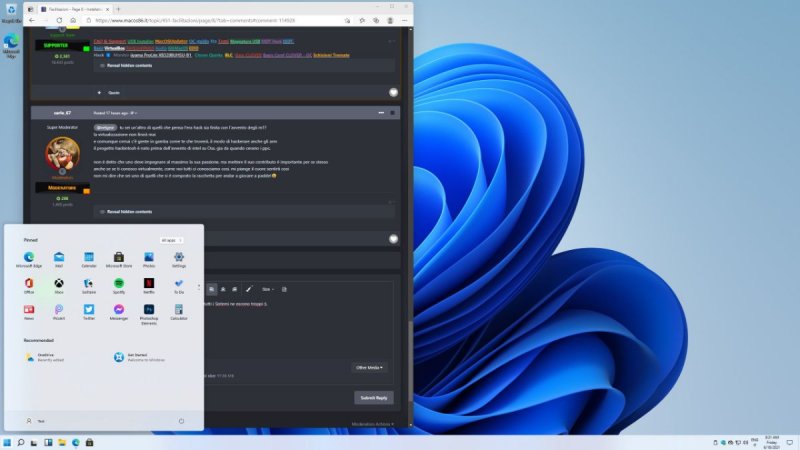The width and height of the screenshot is (800, 450).
Task: Click the brush/color icon in editor toolbar
Action: pyautogui.click(x=248, y=289)
